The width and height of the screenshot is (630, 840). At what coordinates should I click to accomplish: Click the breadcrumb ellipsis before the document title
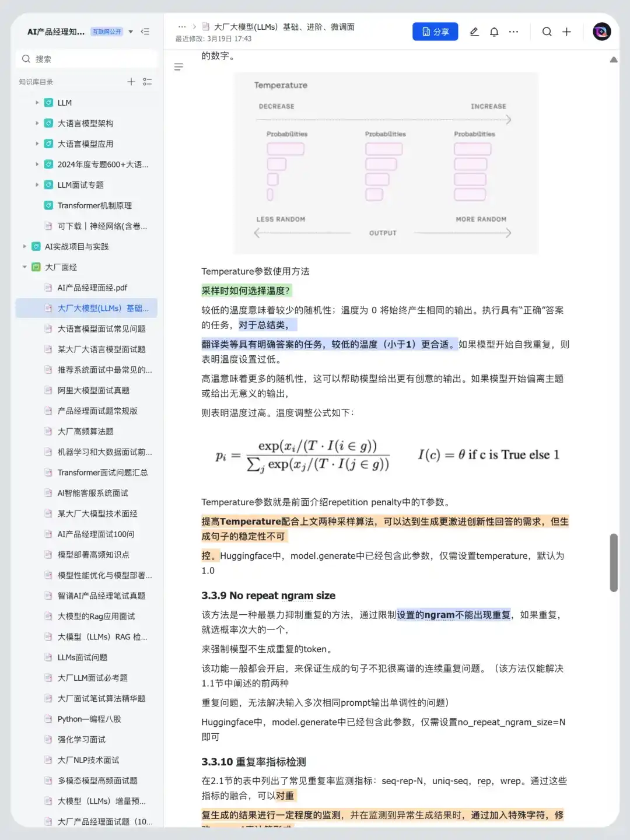tap(183, 26)
